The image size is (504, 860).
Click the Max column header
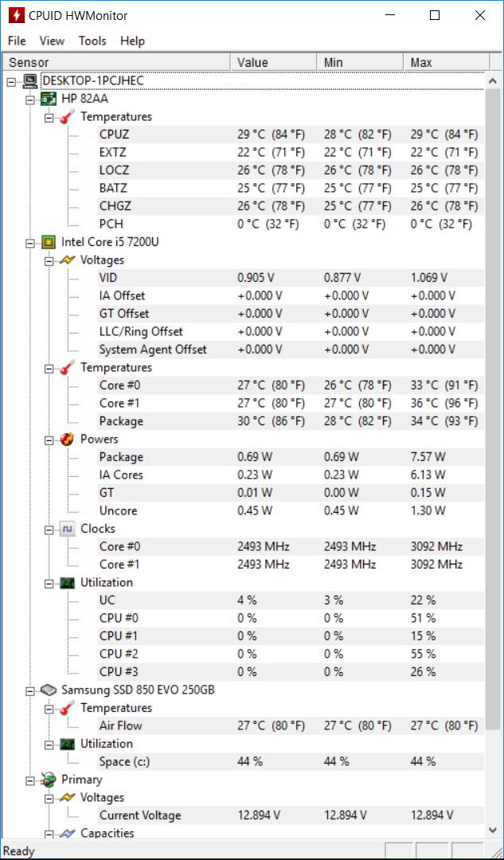click(445, 63)
